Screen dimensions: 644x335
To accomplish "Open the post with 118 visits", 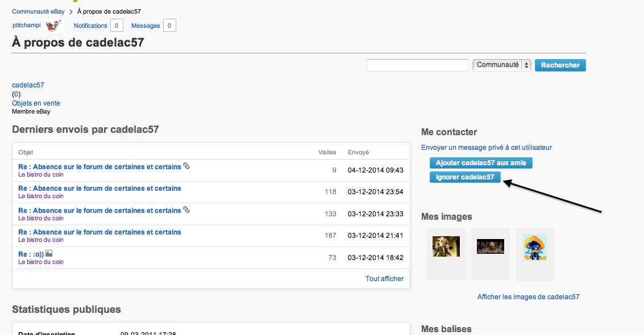I will point(99,188).
